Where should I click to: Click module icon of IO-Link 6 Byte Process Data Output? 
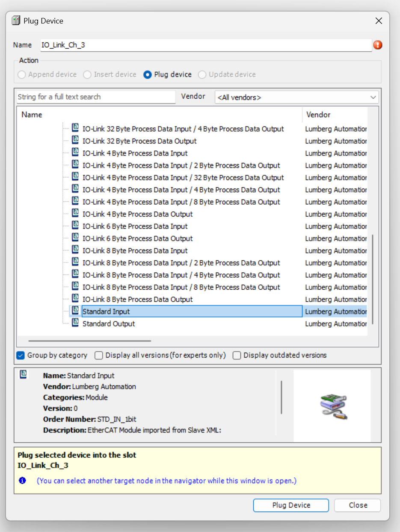(x=75, y=237)
